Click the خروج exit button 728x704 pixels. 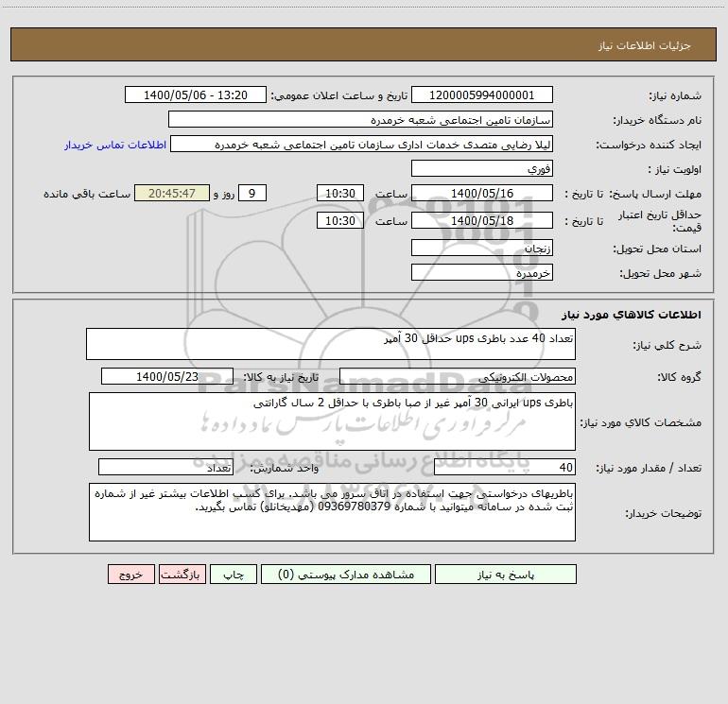click(130, 574)
